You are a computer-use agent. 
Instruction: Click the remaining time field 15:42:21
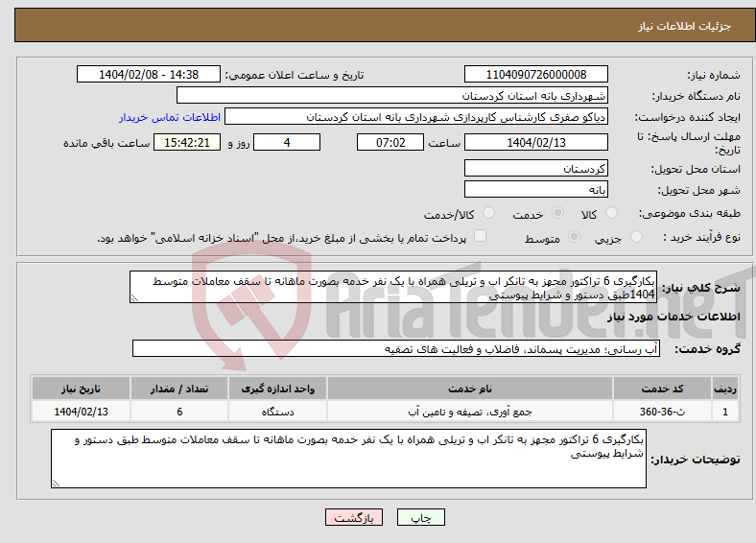187,142
